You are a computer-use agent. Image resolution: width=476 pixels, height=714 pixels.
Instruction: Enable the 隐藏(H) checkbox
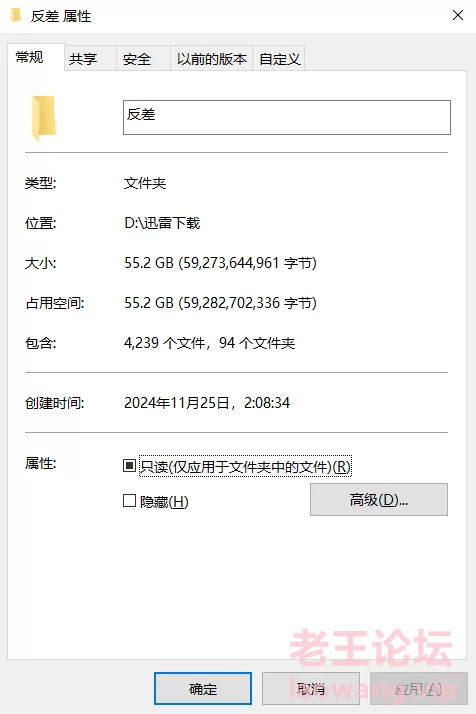click(129, 501)
